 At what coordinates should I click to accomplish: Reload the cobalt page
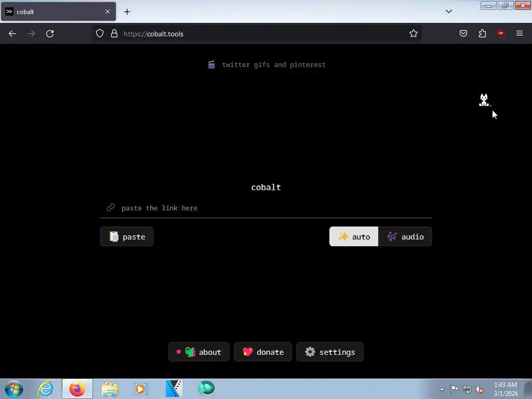[x=50, y=34]
